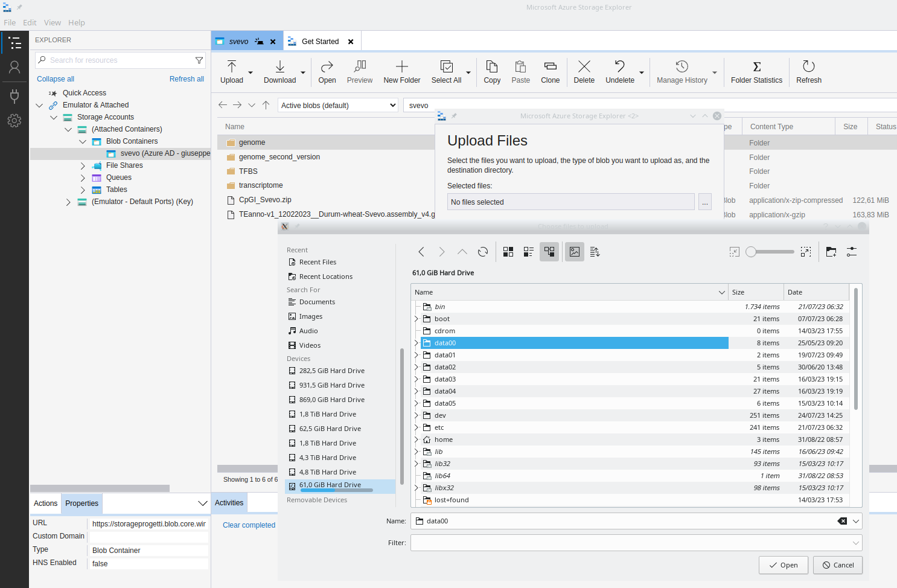Create a New Folder in the file dialog
897x588 pixels.
[x=831, y=252]
